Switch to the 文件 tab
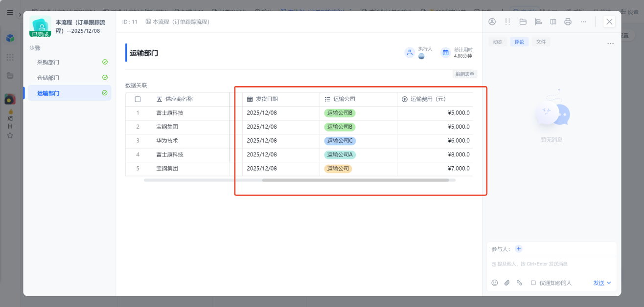Viewport: 644px width, 307px height. coord(541,42)
